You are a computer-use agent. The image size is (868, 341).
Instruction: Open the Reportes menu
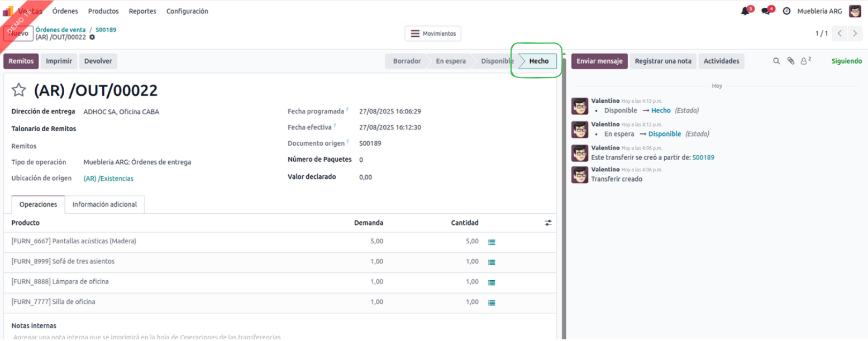coord(142,11)
